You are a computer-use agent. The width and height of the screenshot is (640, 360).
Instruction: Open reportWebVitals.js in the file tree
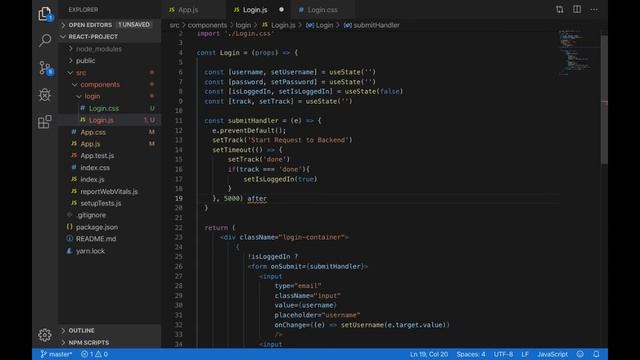(109, 191)
